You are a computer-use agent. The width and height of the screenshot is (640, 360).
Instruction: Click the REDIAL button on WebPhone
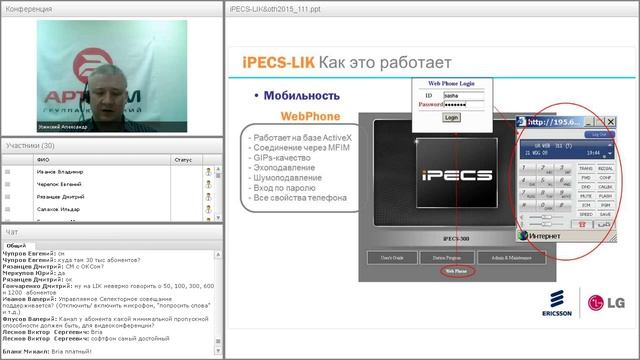[x=605, y=169]
